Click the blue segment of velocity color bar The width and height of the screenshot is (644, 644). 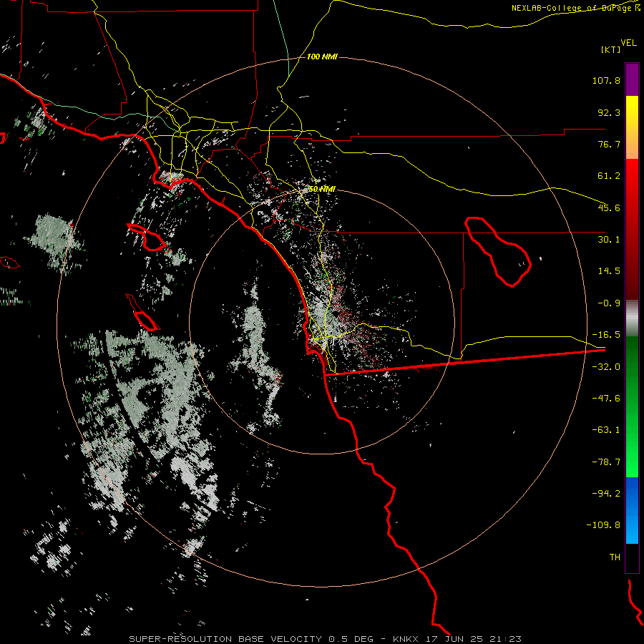(632, 510)
